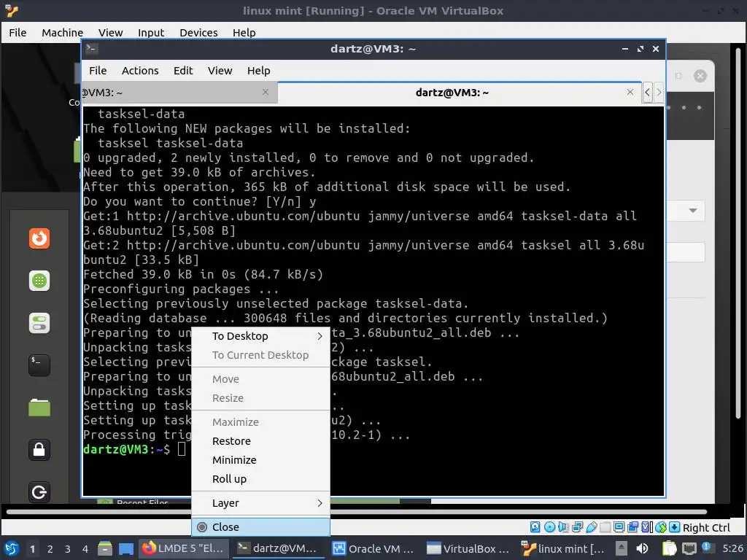Switch to workspace 4 in the pager
Screen dimensions: 747x560
pos(85,549)
